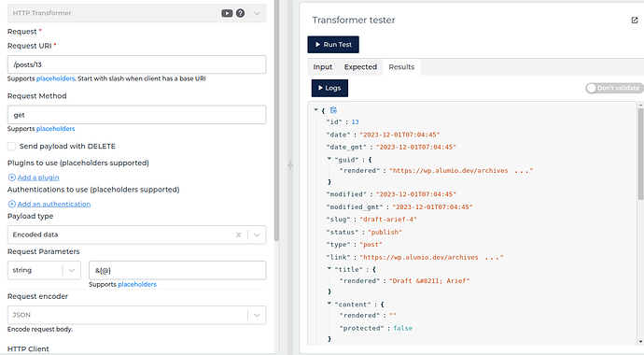Open the HTTP Transformer video tutorial icon
This screenshot has width=644, height=355.
tap(227, 13)
